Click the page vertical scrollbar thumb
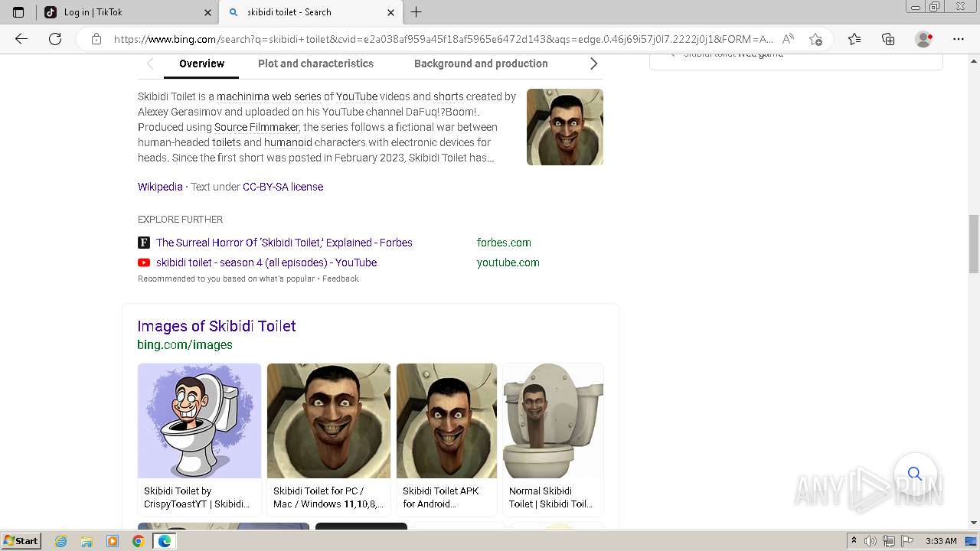Screen dimensions: 980x551 [x=974, y=244]
